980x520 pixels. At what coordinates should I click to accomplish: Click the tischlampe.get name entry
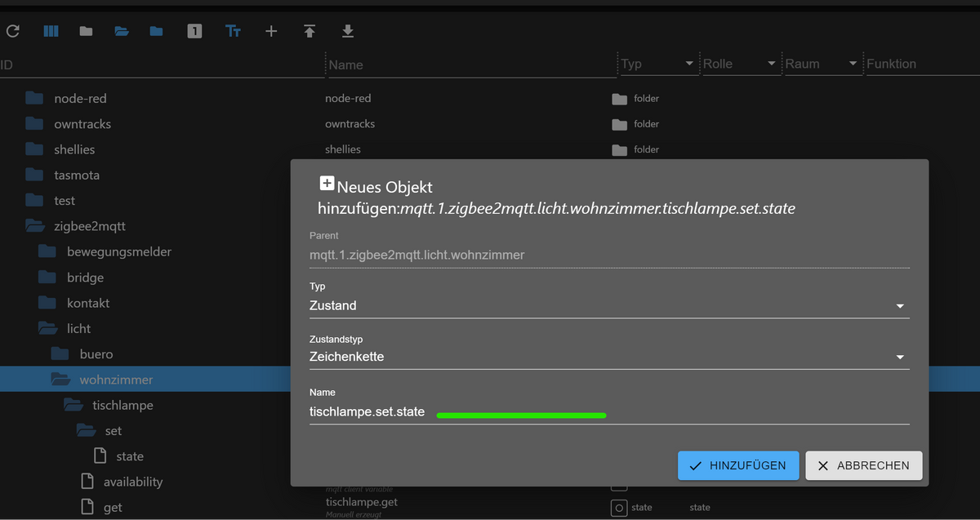click(x=361, y=502)
